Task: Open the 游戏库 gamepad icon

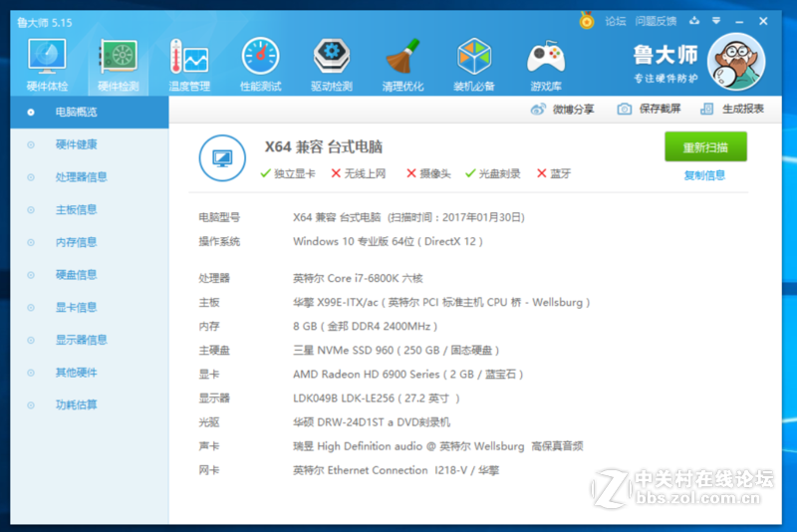Action: point(545,65)
